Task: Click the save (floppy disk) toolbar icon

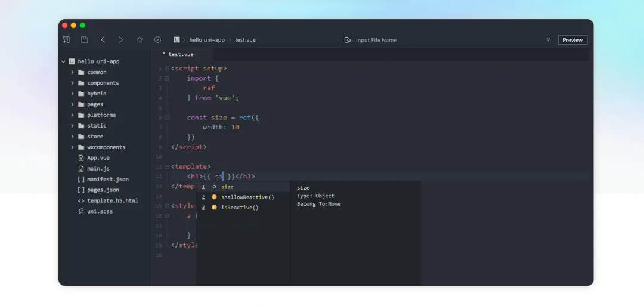Action: [x=84, y=40]
